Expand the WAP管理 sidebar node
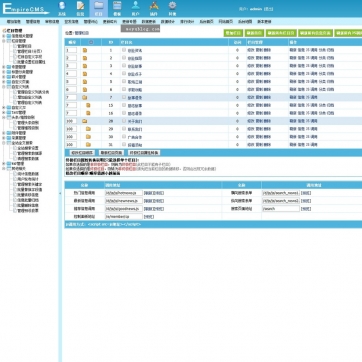Screen dimensions: 362x362 (x=4, y=164)
